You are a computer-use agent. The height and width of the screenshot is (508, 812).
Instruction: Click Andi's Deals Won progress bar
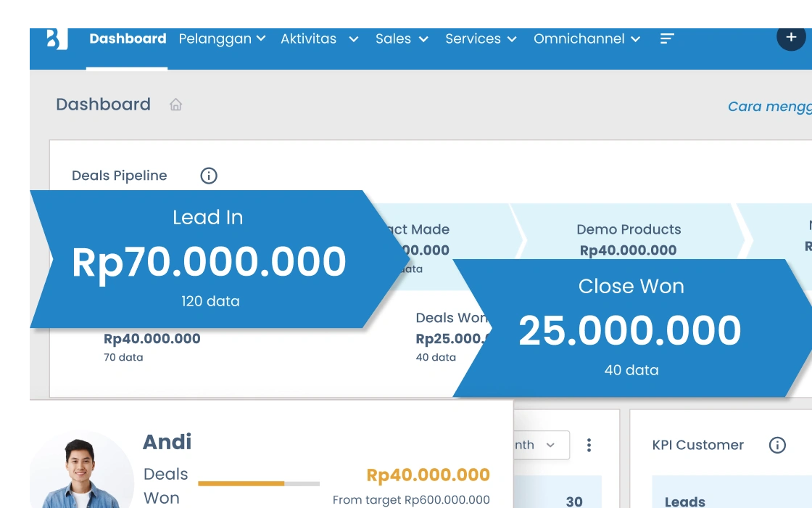(x=258, y=483)
